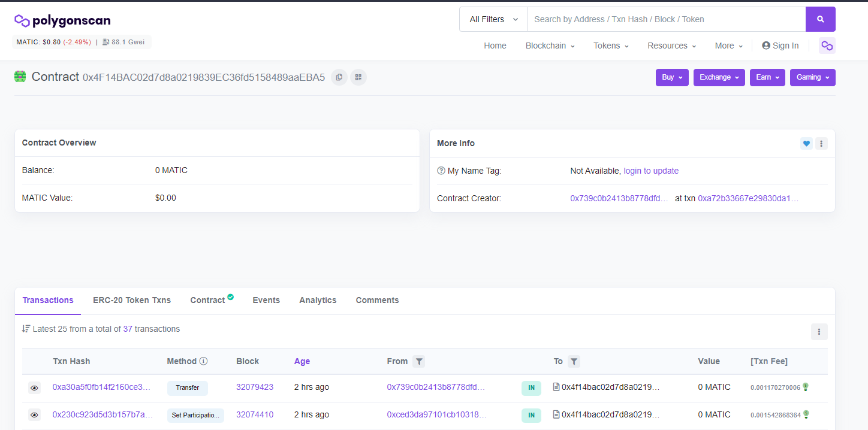Image resolution: width=868 pixels, height=430 pixels.
Task: Open the three-dot options in More Info card
Action: tap(821, 143)
